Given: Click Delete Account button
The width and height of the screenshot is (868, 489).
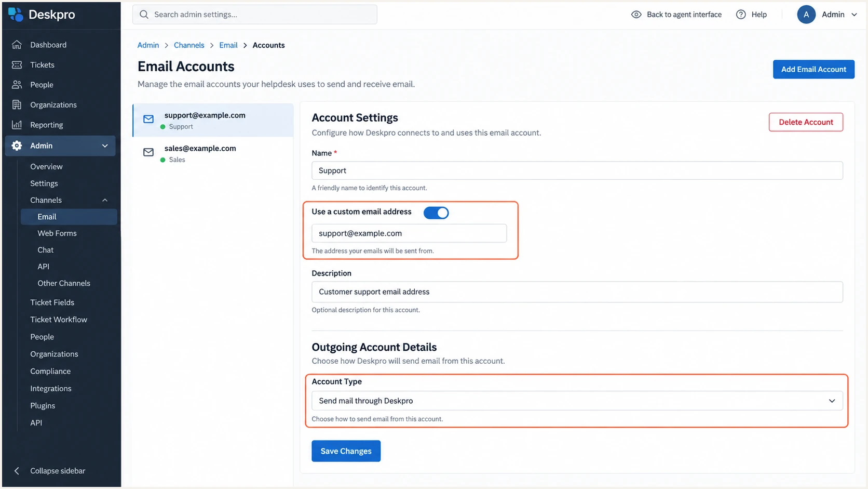Looking at the screenshot, I should [806, 122].
